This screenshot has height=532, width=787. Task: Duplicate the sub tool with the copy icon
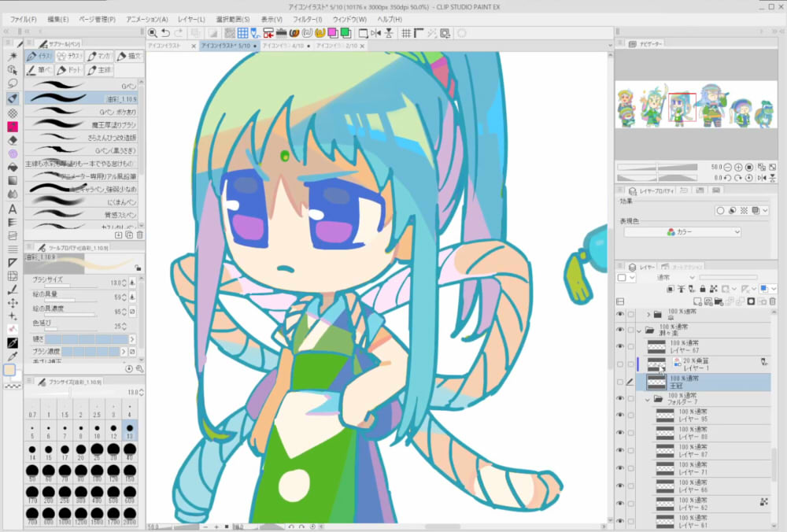coord(129,235)
